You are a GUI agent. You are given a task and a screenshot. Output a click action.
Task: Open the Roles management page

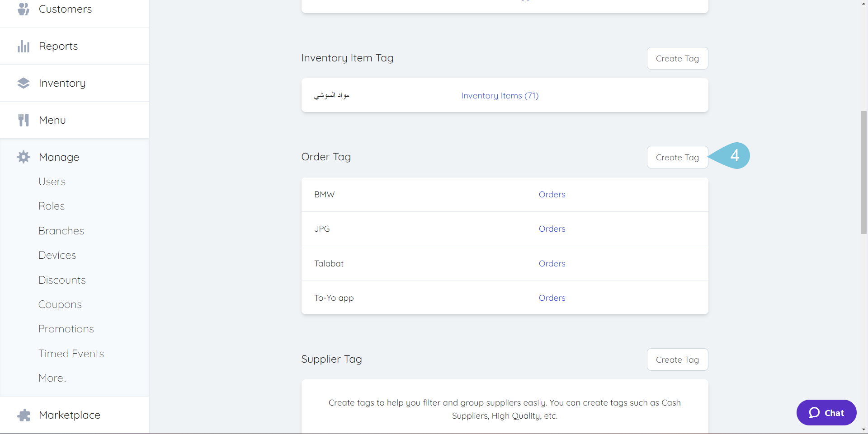[x=51, y=205]
